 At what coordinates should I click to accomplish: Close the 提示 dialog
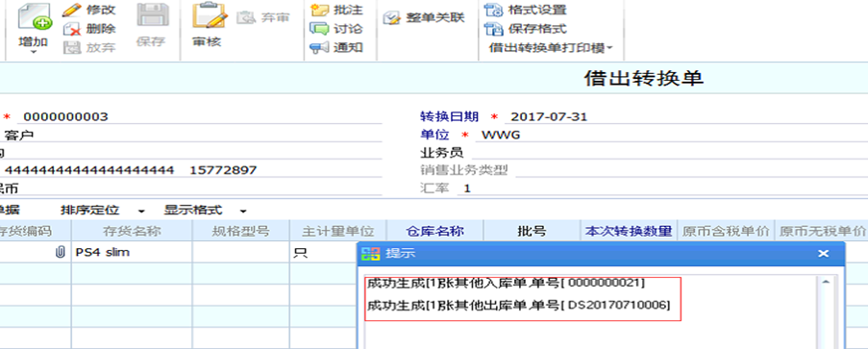tap(823, 254)
